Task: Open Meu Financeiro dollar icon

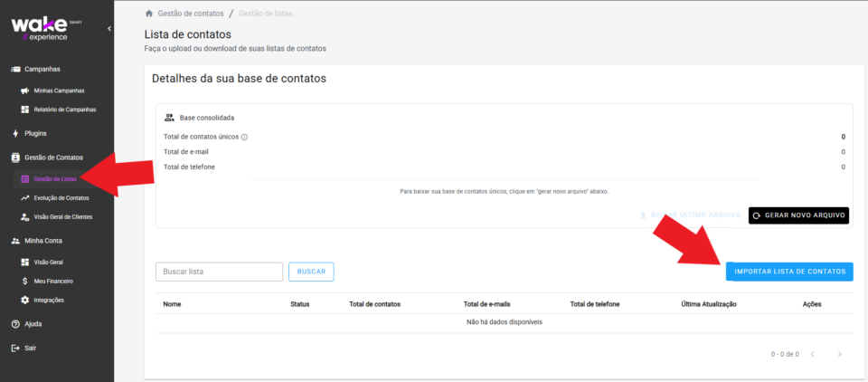Action: (x=24, y=282)
